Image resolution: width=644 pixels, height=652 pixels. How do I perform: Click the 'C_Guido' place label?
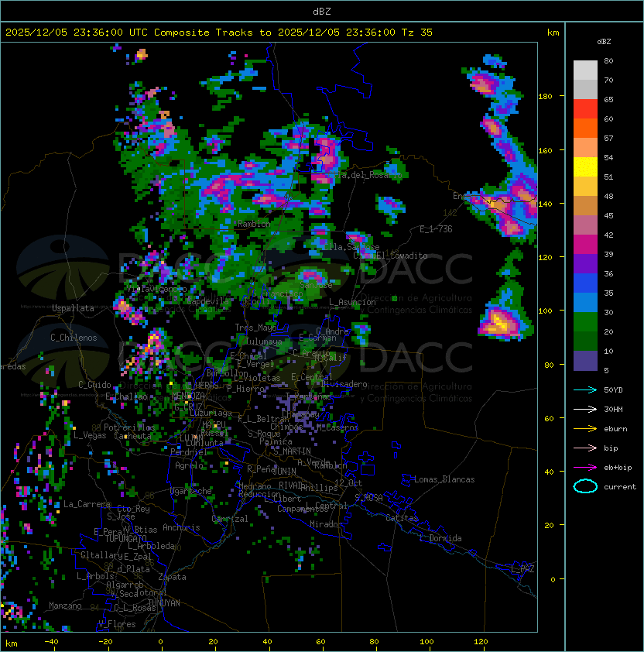pos(94,385)
